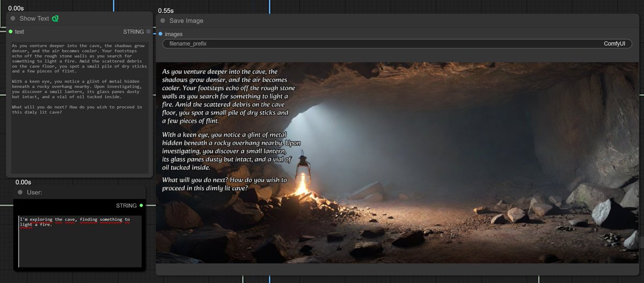Click the green badge icon beside Show Text
The height and width of the screenshot is (283, 644).
[x=55, y=18]
